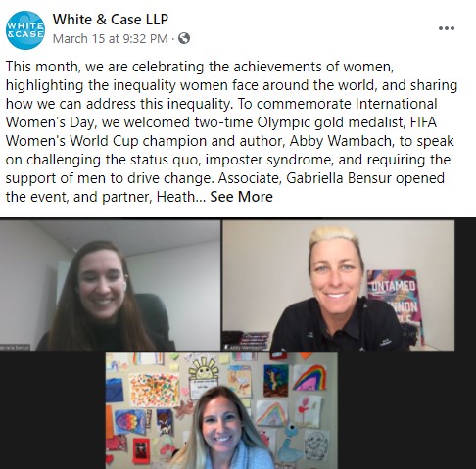Open the White & Case LLP page link
Viewport: 476px width, 469px height.
coord(111,20)
